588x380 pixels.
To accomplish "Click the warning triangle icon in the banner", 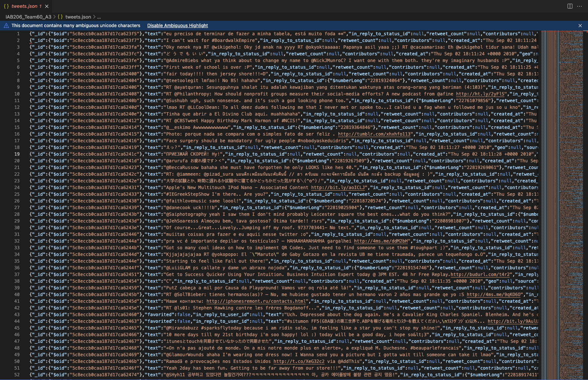I will tap(6, 26).
